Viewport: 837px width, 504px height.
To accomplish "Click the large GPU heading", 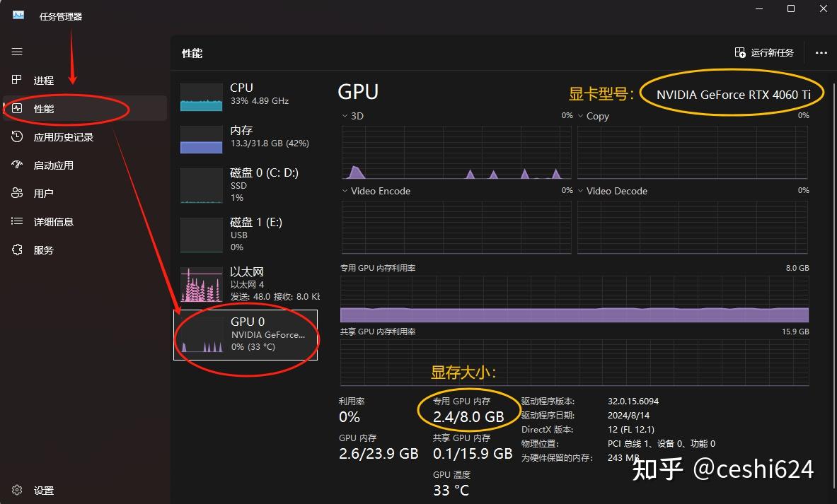I will click(358, 92).
